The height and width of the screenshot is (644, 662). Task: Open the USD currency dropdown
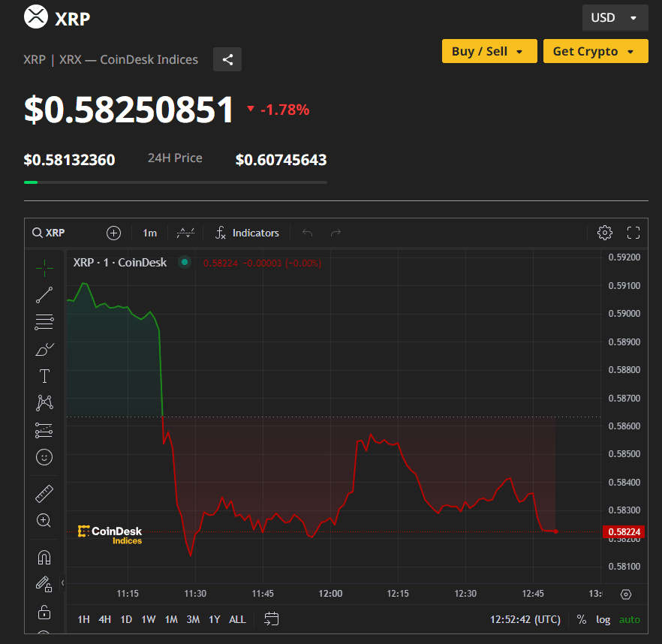click(615, 18)
